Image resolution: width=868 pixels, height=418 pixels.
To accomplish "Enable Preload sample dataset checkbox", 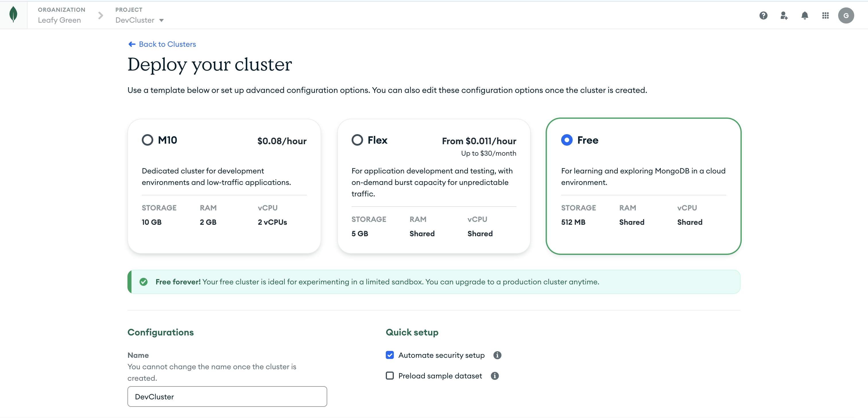I will point(390,376).
